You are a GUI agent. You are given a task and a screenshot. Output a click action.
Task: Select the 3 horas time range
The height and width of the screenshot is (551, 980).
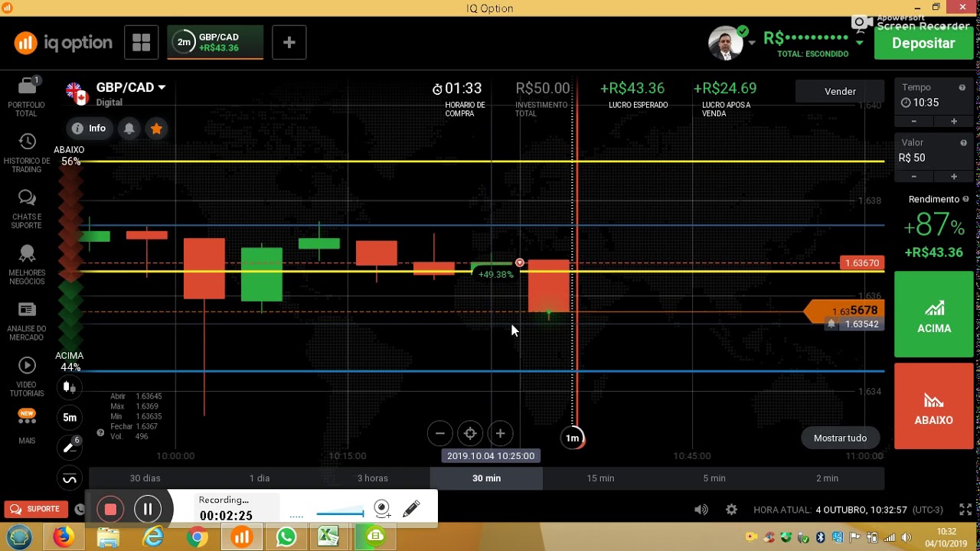point(373,478)
